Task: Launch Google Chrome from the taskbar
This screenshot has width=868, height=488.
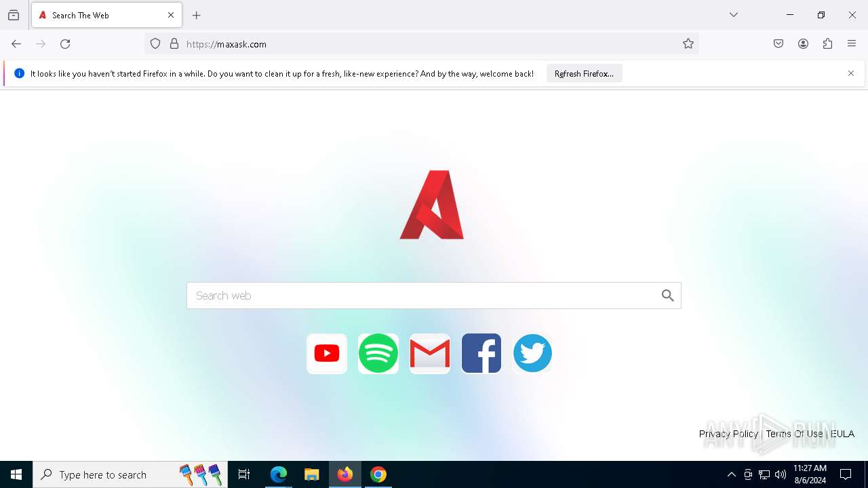Action: 378,474
